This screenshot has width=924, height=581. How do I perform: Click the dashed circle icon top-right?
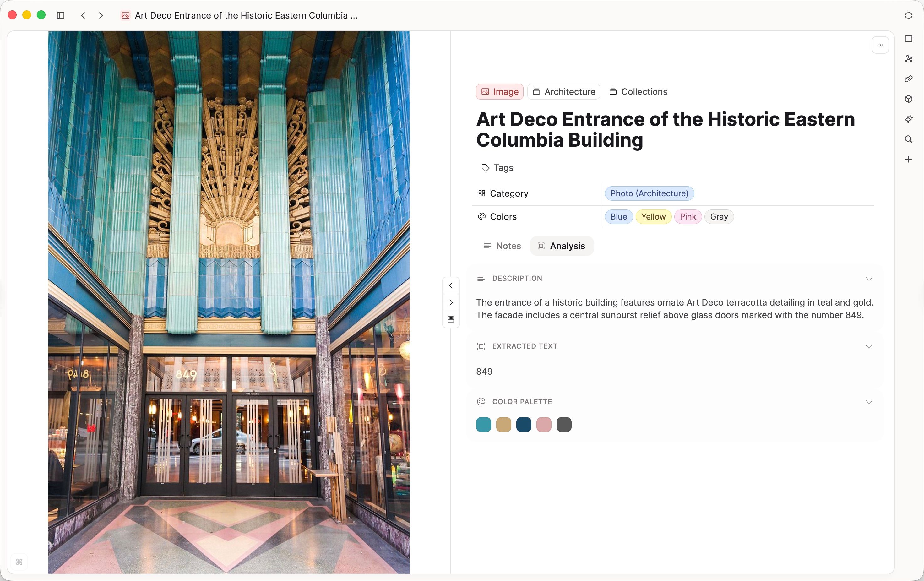coord(908,15)
